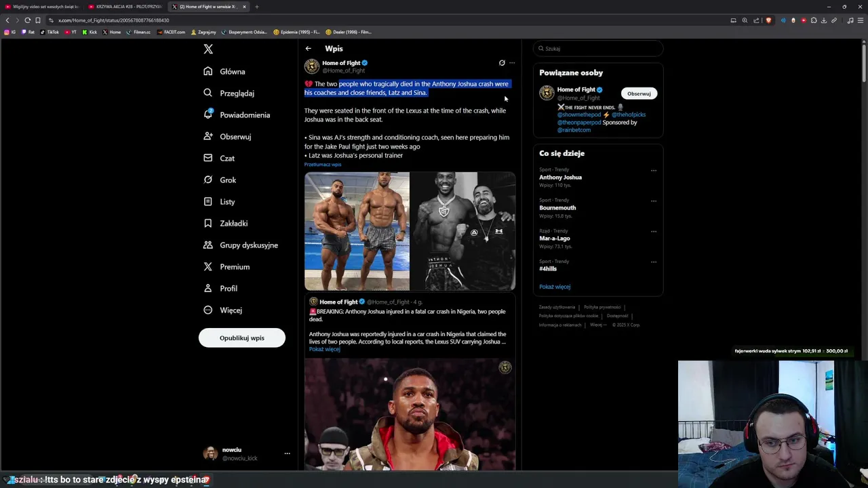Open Czat in the sidebar

pos(219,158)
